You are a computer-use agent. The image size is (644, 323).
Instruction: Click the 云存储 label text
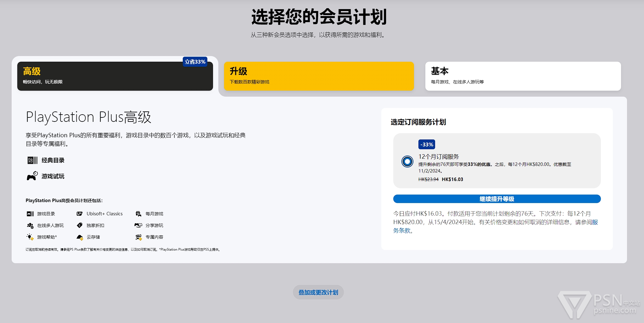(93, 237)
